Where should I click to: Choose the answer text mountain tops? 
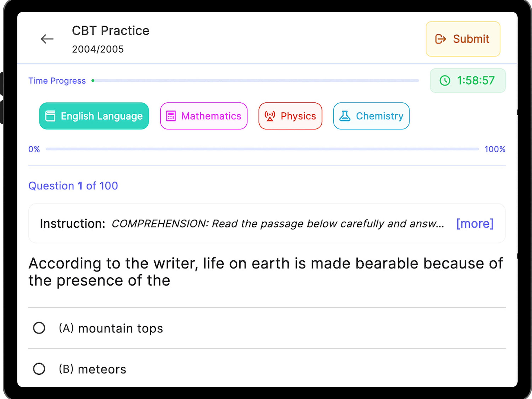click(x=121, y=328)
